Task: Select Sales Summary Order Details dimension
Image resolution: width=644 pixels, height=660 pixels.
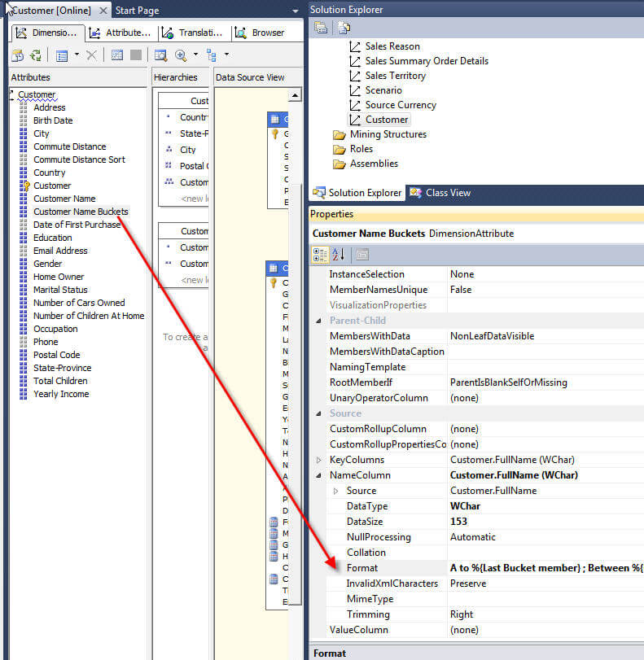Action: [427, 61]
